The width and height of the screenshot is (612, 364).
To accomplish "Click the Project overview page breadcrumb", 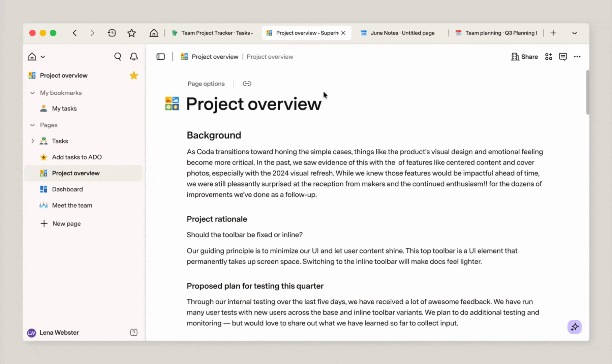I will [270, 57].
